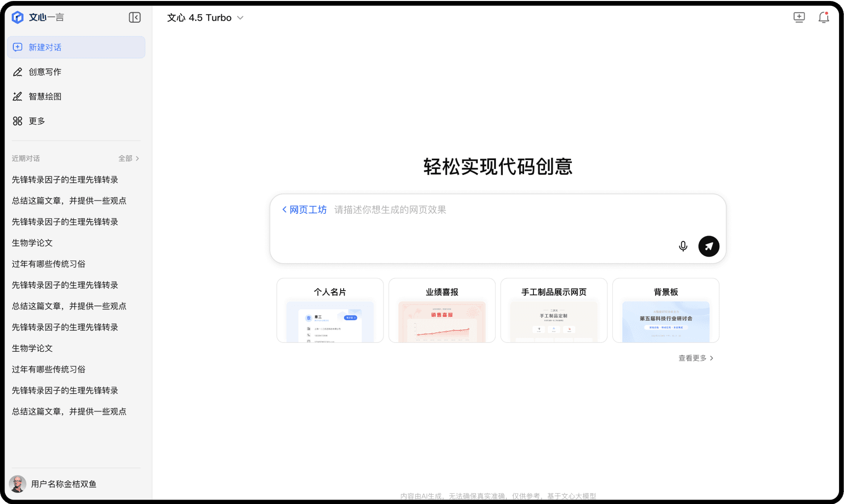The width and height of the screenshot is (844, 504).
Task: Open the topmost 总结这篇文章,并提供一些观点 chat
Action: pos(69,201)
